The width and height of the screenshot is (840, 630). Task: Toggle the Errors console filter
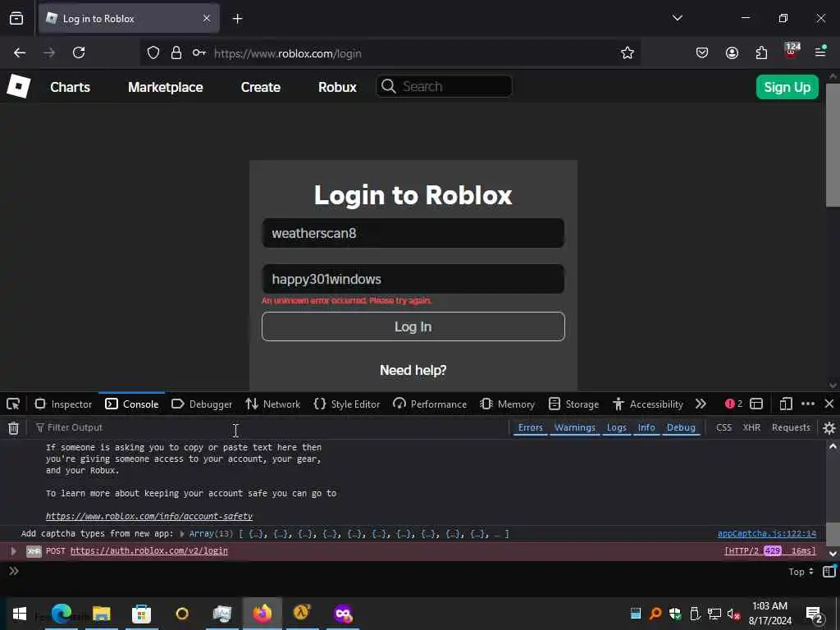pyautogui.click(x=531, y=427)
